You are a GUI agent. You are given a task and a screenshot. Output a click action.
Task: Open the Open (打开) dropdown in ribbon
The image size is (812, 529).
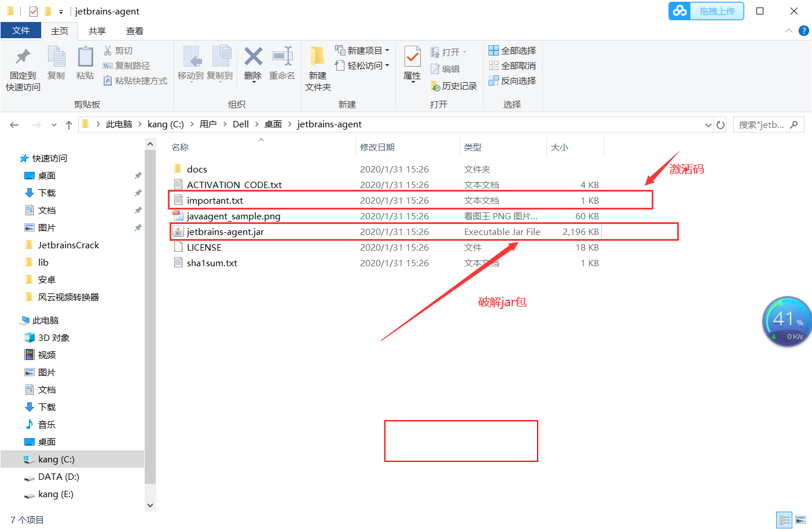click(449, 53)
